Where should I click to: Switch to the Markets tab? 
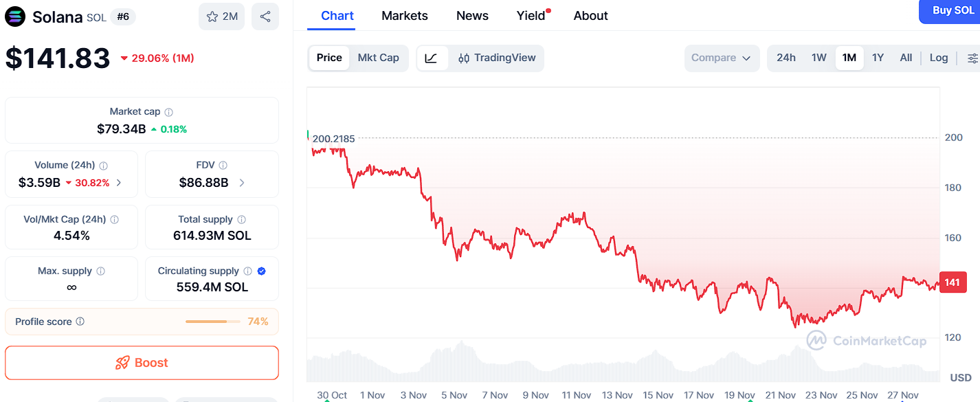click(404, 15)
